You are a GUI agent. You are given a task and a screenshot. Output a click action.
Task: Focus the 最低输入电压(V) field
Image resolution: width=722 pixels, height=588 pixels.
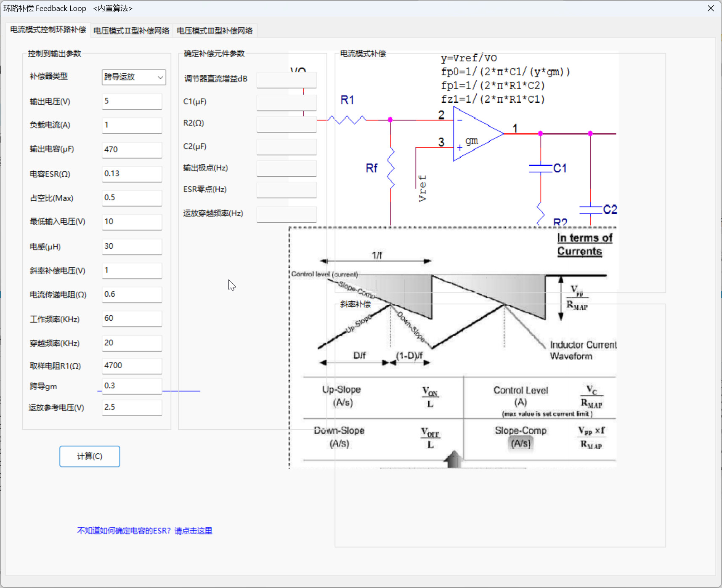tap(132, 222)
